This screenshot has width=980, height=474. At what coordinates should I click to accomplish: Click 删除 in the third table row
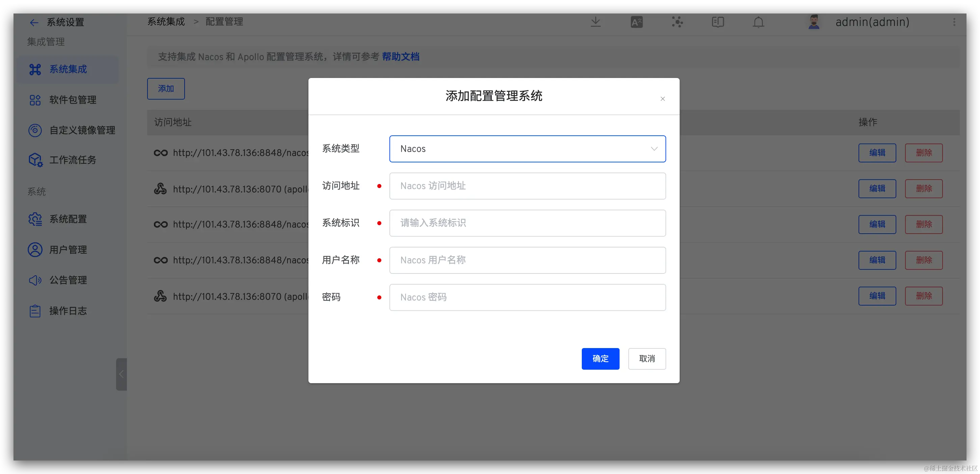tap(924, 224)
